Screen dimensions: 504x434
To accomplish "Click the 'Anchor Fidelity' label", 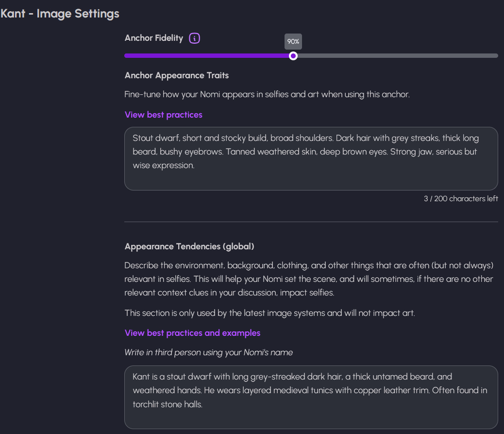I will pyautogui.click(x=153, y=38).
